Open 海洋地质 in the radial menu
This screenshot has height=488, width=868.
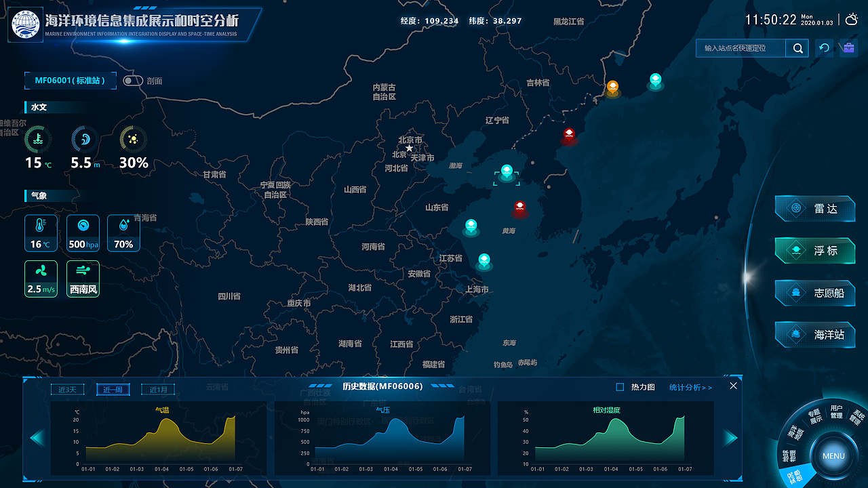click(794, 432)
